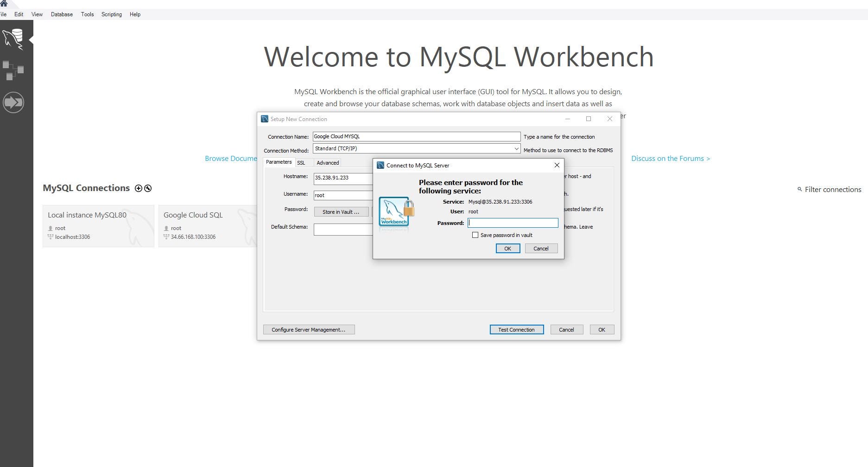868x467 pixels.
Task: Maximize the Setup New Connection window
Action: (x=589, y=119)
